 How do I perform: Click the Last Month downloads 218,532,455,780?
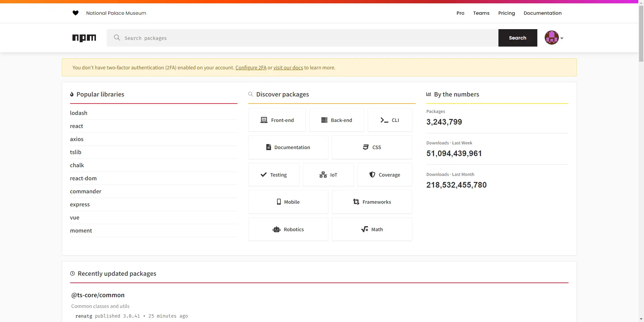(457, 185)
